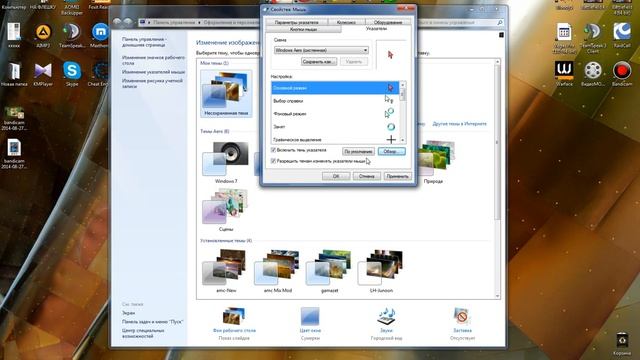
Task: Launch the Warface desktop shortcut
Action: pos(564,74)
